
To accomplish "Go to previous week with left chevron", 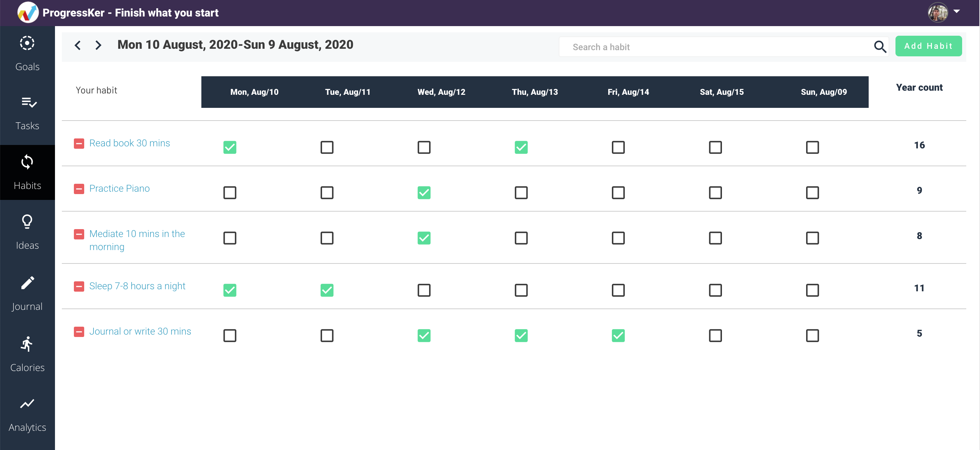I will 78,46.
